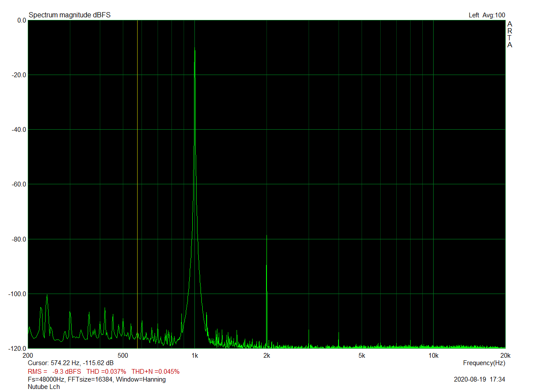Click the '-120.0' dB axis label

tap(18, 348)
